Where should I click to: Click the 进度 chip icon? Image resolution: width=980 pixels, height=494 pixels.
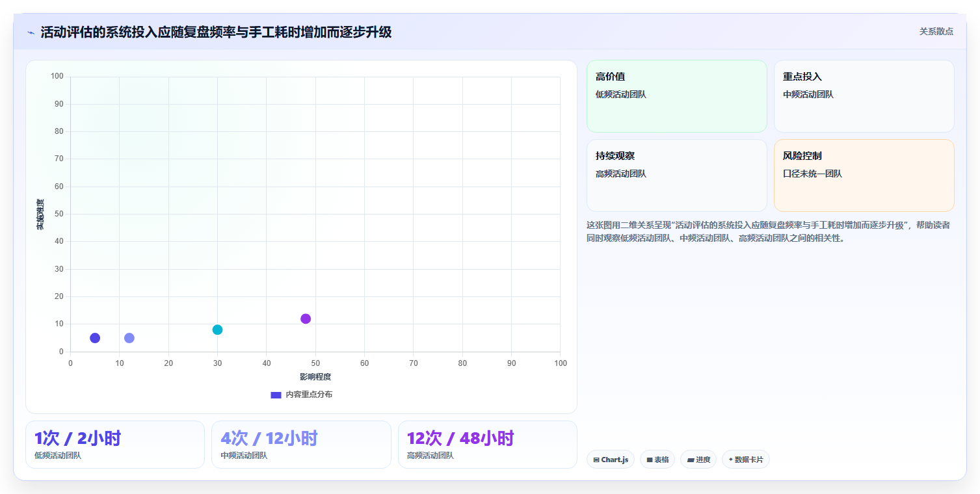click(691, 460)
